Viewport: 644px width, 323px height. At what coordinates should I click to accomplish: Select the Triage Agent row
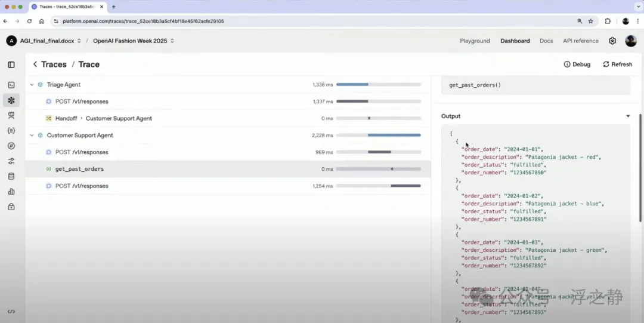click(x=228, y=84)
